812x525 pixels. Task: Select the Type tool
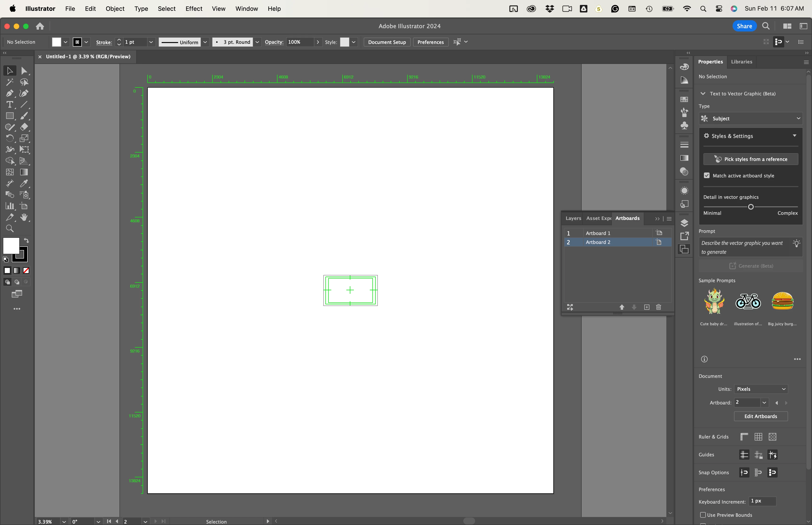[9, 105]
